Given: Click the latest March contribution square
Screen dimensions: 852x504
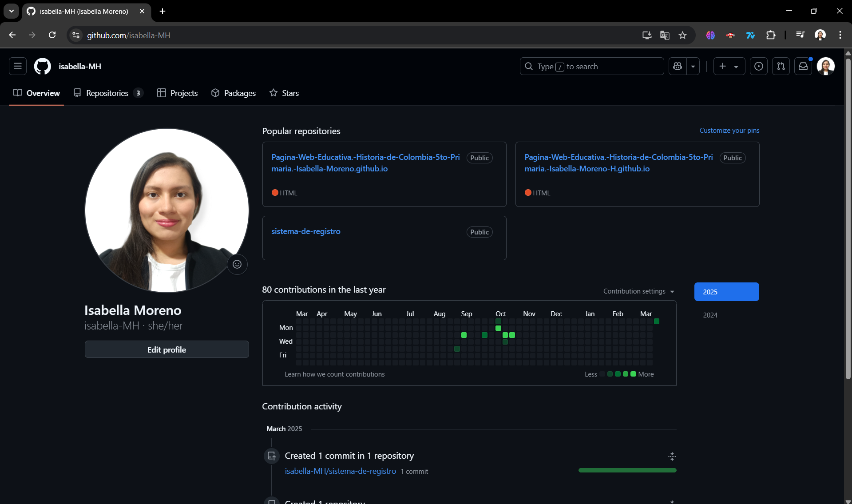Looking at the screenshot, I should [656, 321].
